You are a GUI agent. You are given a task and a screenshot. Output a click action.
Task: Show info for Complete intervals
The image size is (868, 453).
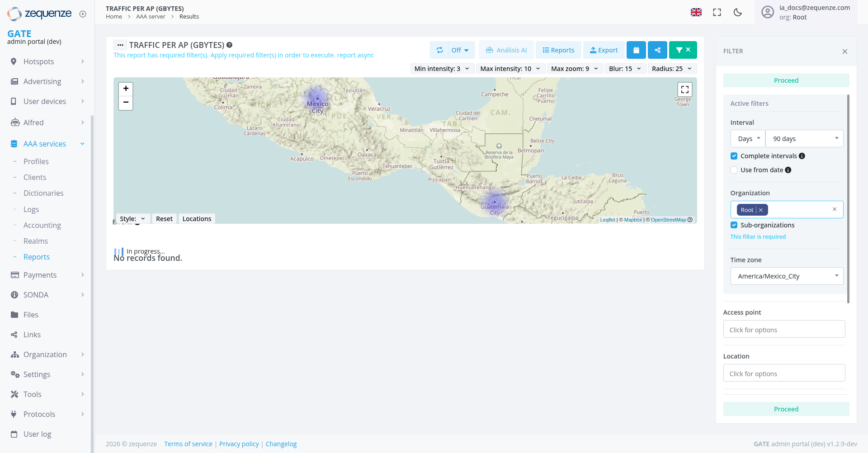point(802,156)
